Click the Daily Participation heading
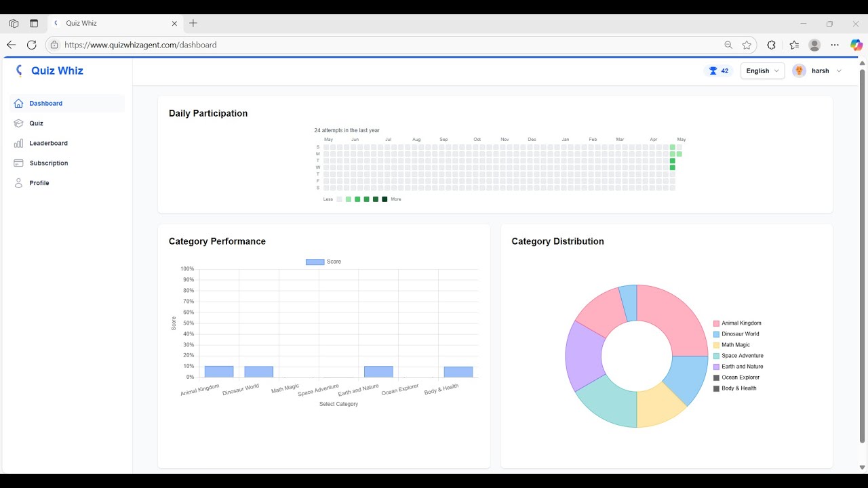The width and height of the screenshot is (868, 488). pyautogui.click(x=208, y=113)
